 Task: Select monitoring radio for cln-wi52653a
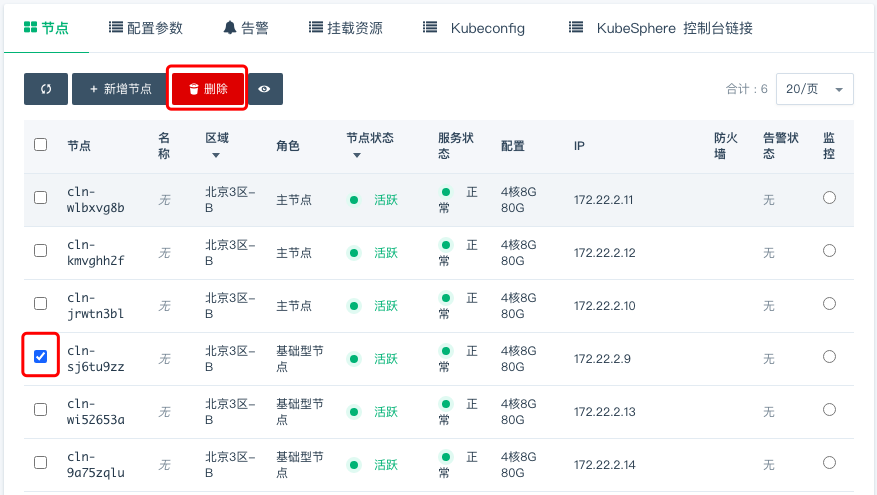829,409
